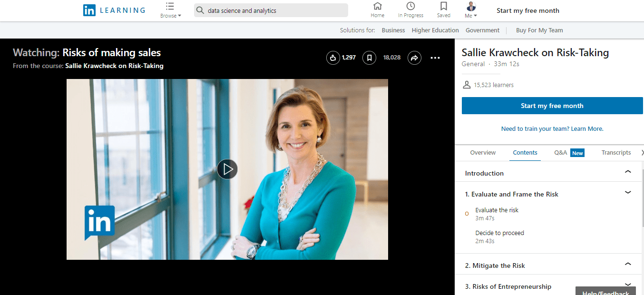The width and height of the screenshot is (644, 295).
Task: Open course link Sallie Krawcheck on Risk-Taking
Action: coord(114,66)
